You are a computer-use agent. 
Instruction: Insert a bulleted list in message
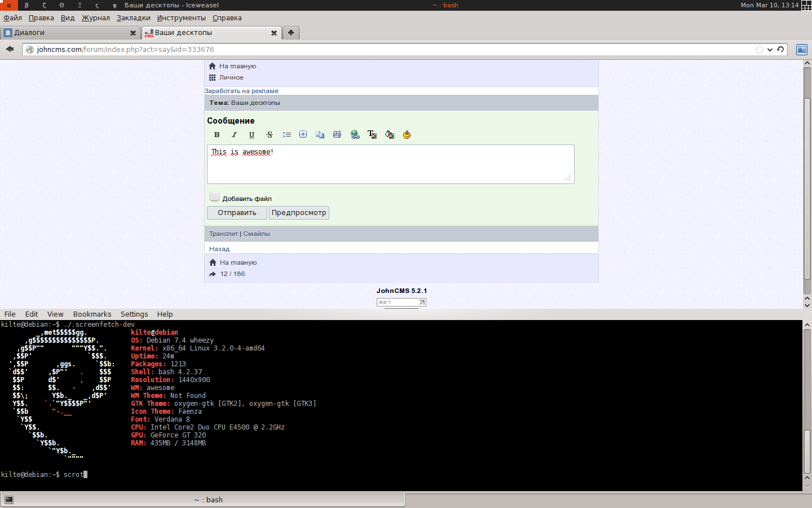click(287, 135)
